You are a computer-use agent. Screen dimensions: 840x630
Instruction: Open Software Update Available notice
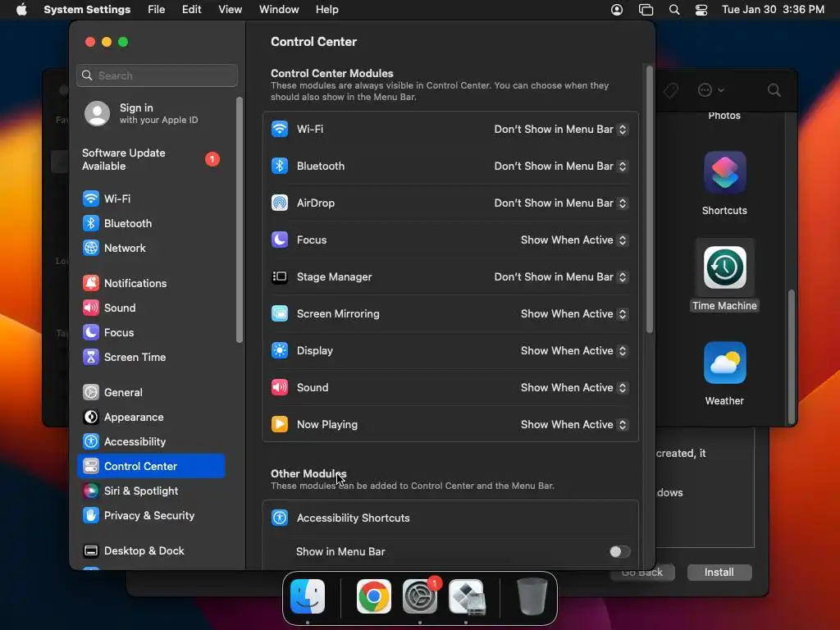(151, 160)
